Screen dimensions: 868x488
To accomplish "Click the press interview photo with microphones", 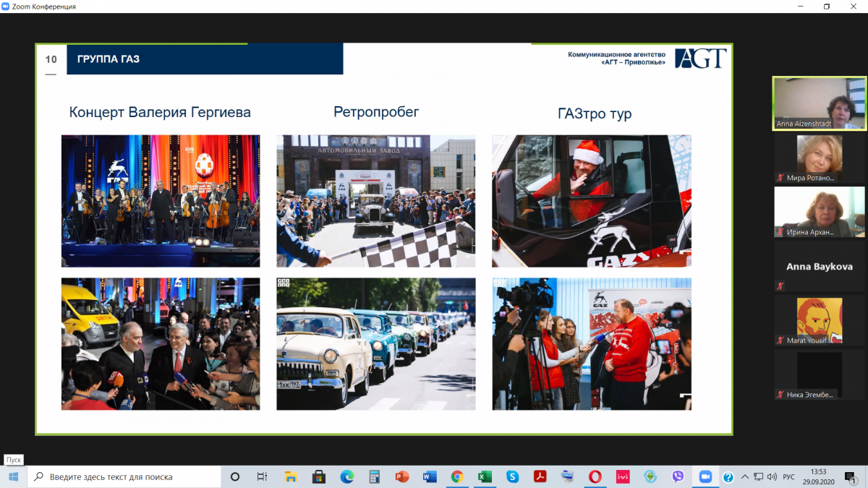I will (x=161, y=344).
